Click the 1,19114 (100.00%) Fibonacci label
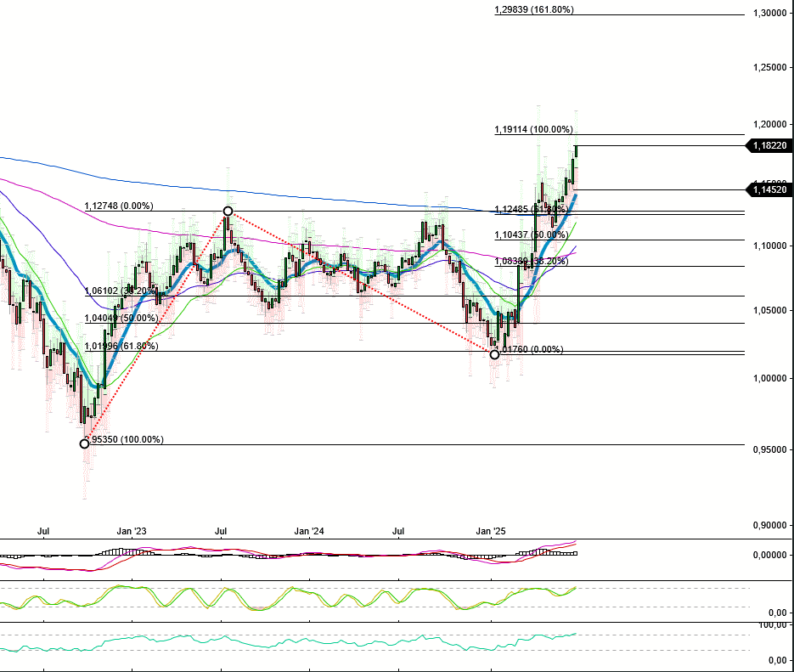The width and height of the screenshot is (794, 672). 535,130
